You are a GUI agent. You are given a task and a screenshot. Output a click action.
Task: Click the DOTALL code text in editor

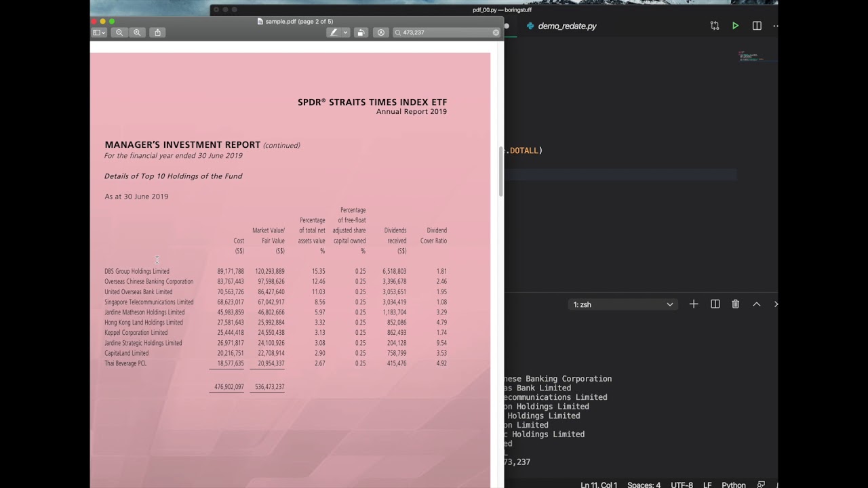tap(524, 150)
